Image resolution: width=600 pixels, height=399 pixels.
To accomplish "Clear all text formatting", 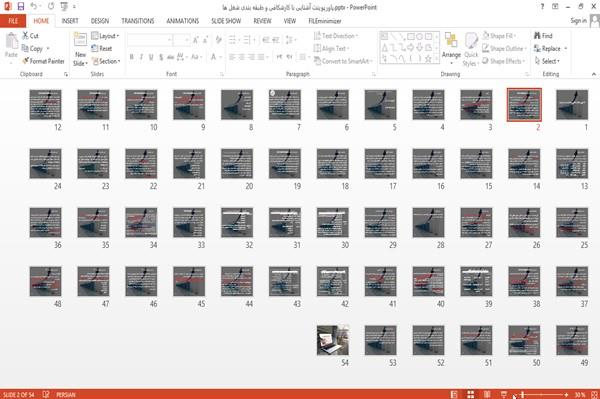I will (x=218, y=40).
